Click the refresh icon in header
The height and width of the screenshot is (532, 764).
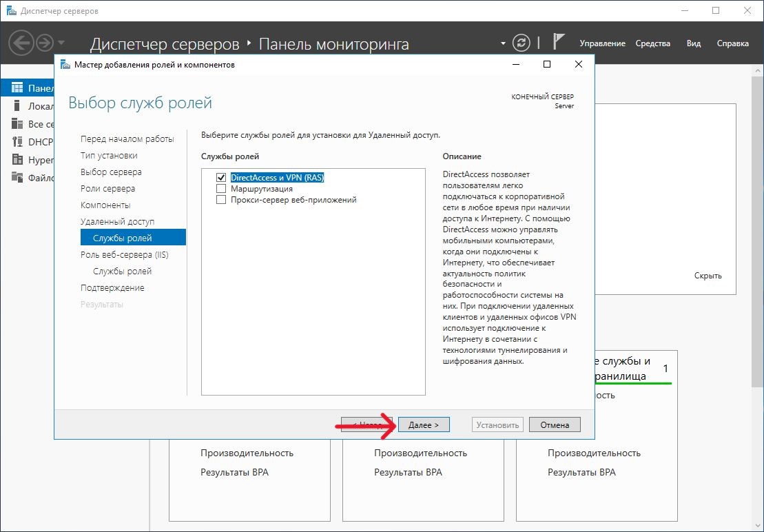click(523, 43)
